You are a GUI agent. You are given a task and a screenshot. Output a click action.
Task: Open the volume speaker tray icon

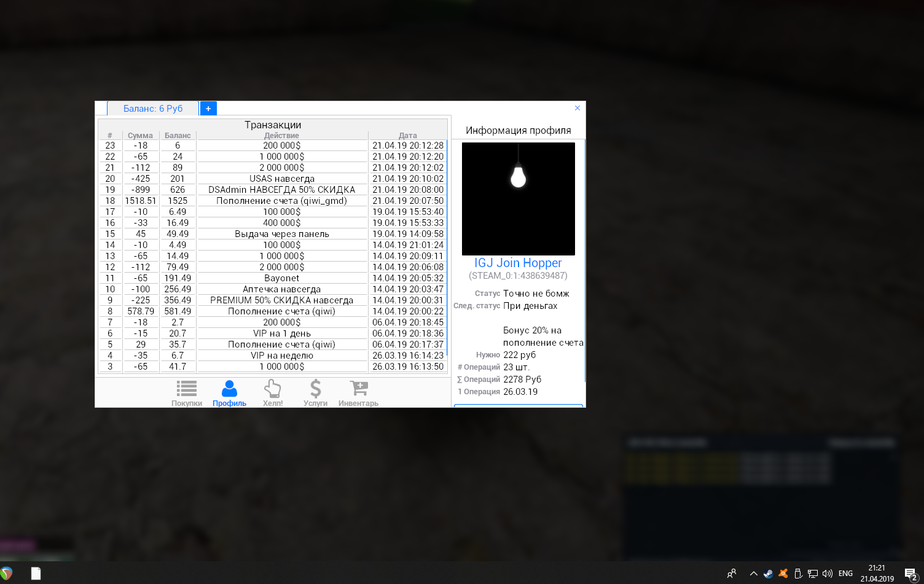pos(827,574)
